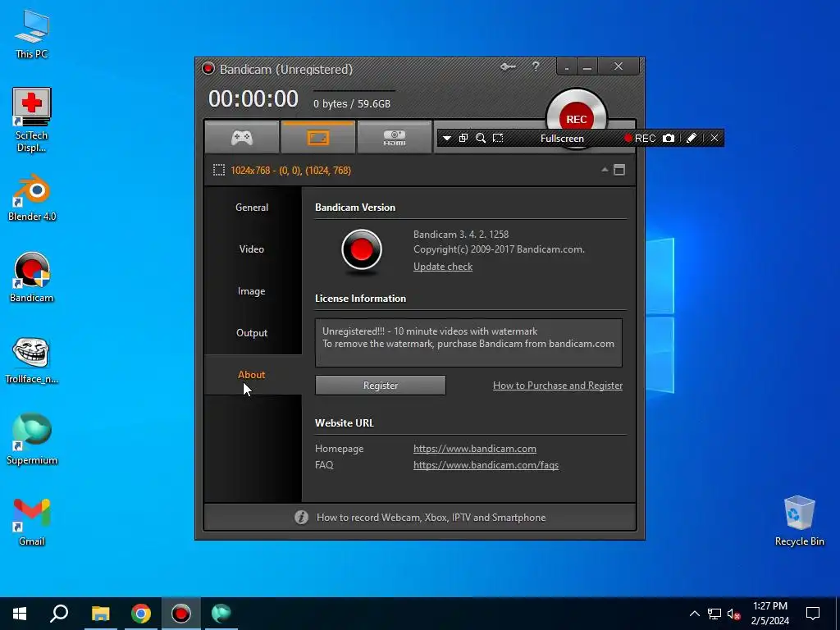Select Supermium desktop shortcut
Screen dimensions: 840x630
(x=32, y=440)
